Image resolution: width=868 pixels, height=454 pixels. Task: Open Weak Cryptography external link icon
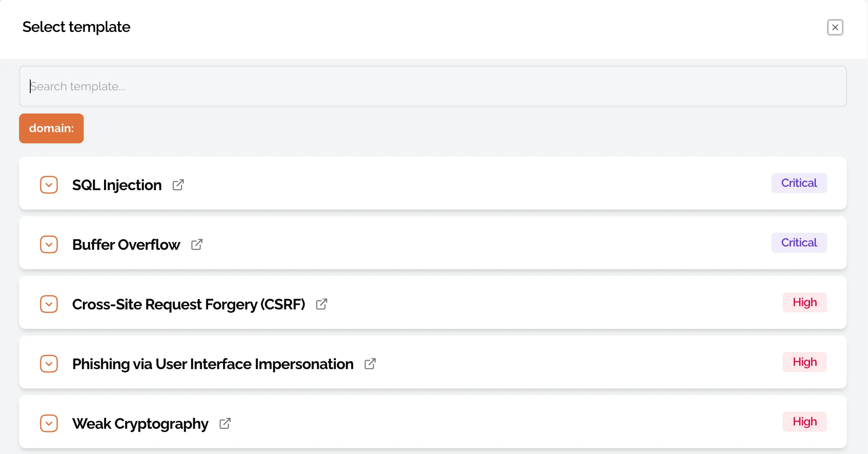225,423
